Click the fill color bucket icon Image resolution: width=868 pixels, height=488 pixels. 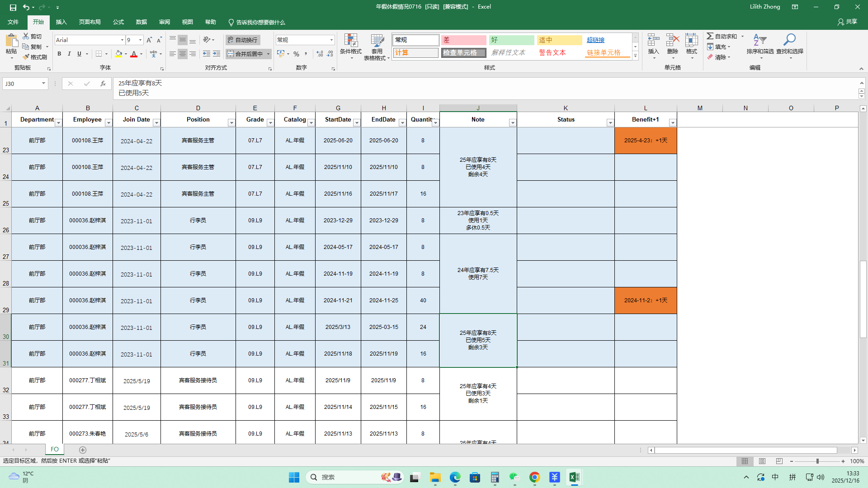click(118, 54)
